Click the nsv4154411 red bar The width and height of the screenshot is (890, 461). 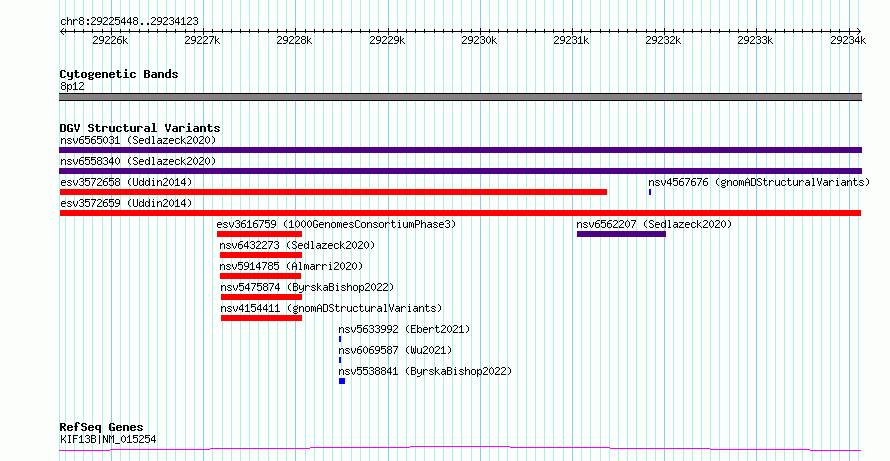[x=262, y=318]
